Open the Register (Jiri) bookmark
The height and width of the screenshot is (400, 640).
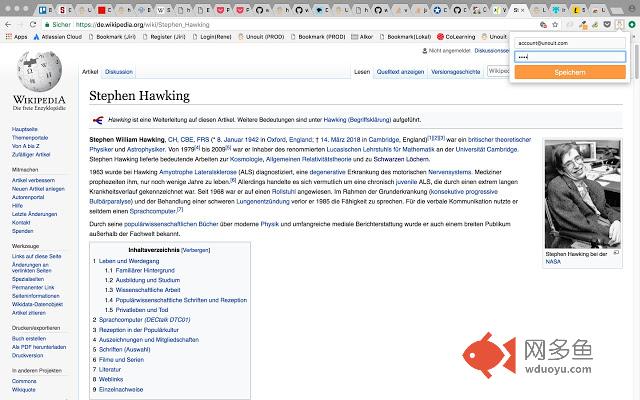click(164, 37)
